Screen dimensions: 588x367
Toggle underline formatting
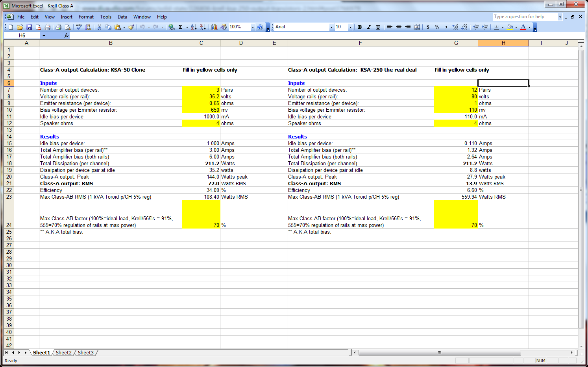pos(378,27)
